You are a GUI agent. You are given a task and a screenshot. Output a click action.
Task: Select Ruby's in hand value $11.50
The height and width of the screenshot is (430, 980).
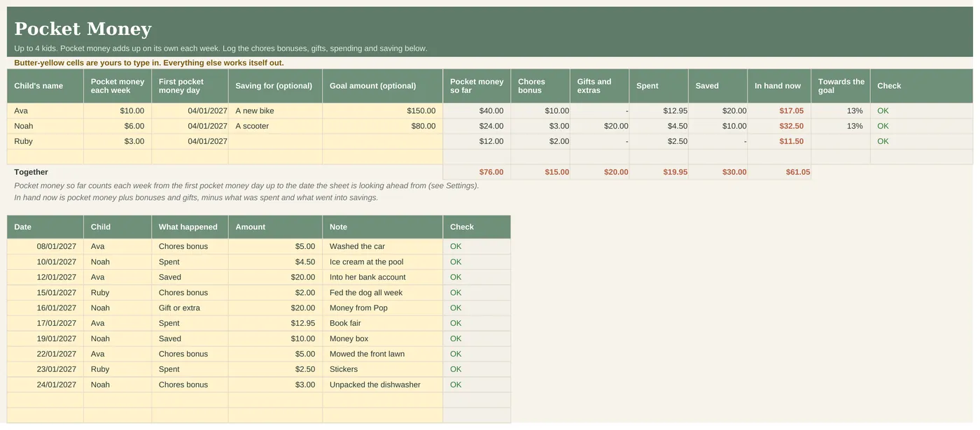pos(779,141)
